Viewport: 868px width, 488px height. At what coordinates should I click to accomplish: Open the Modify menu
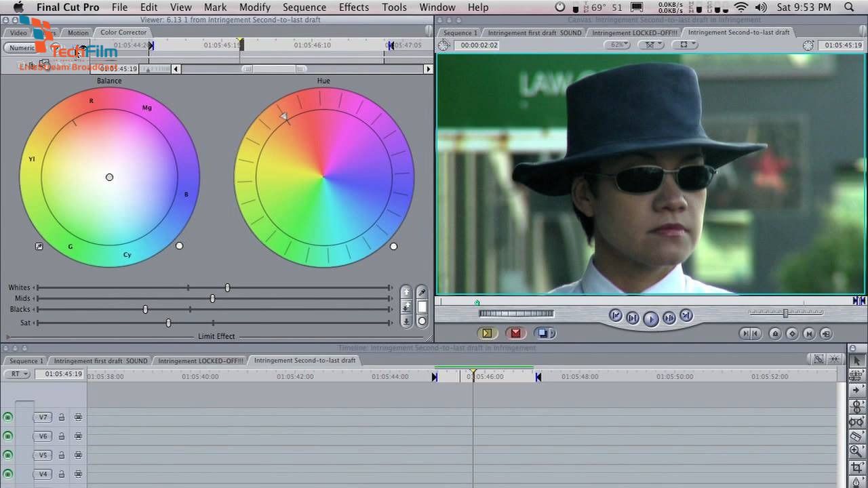point(254,7)
